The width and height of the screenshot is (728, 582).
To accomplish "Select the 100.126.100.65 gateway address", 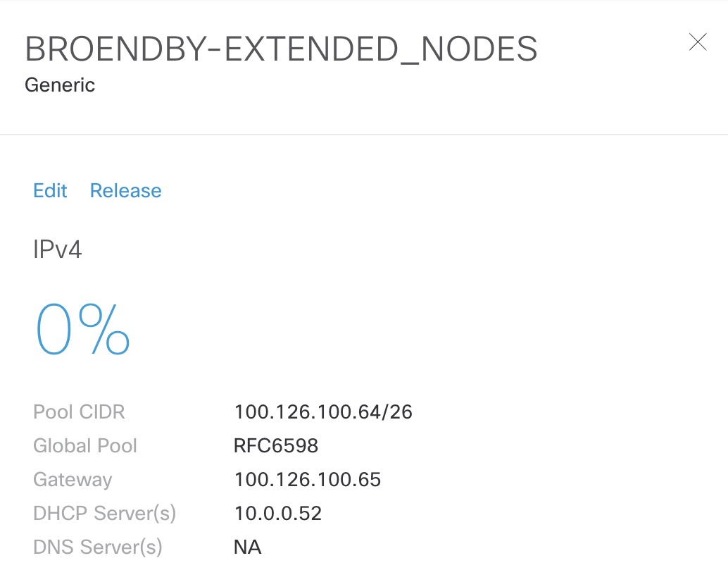I will [x=308, y=480].
